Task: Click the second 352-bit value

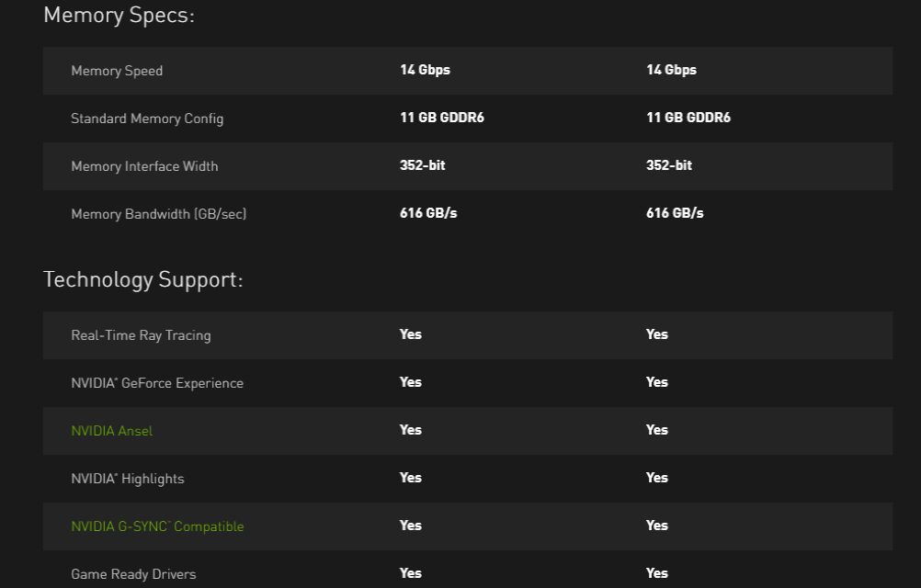Action: 669,165
